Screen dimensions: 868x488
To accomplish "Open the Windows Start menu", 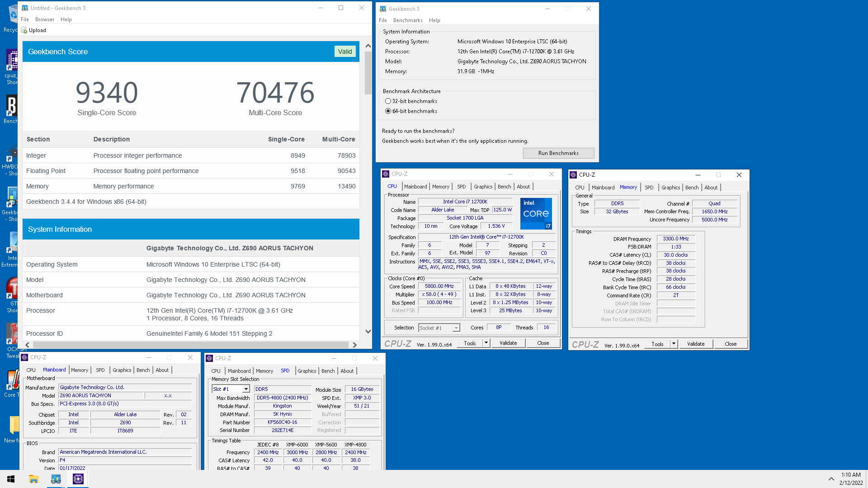I will [11, 479].
